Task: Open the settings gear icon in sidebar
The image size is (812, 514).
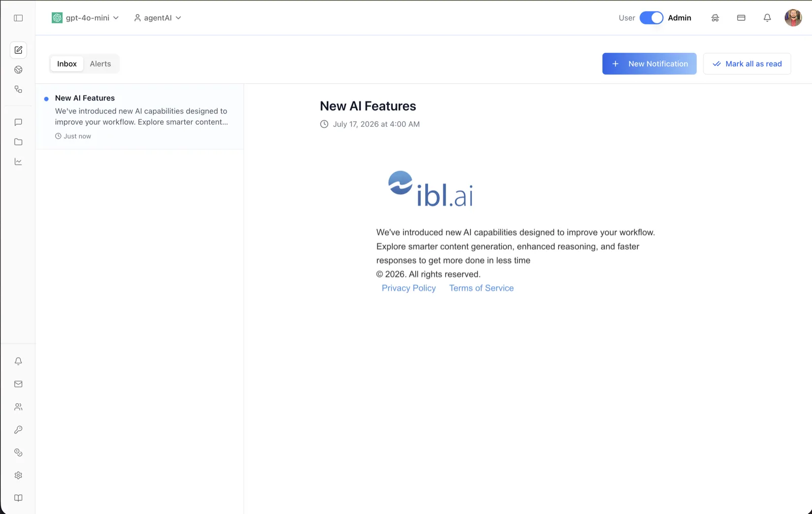Action: pos(18,475)
